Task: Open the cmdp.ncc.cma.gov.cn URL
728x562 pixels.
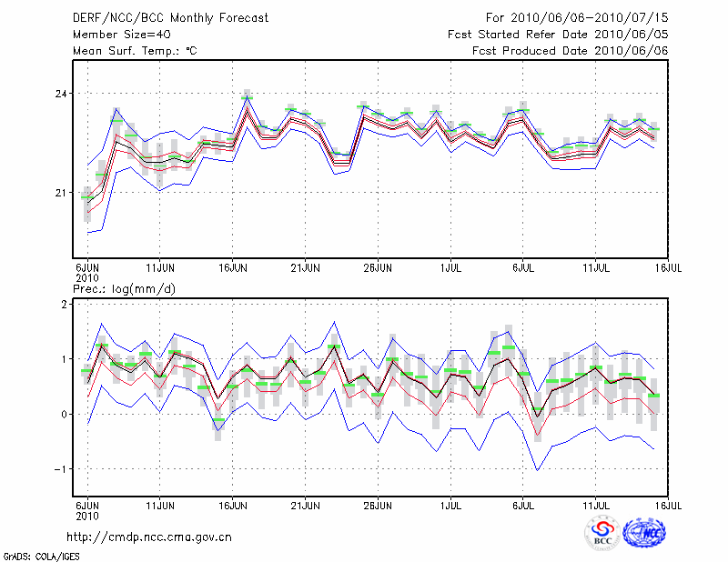Action: [149, 537]
